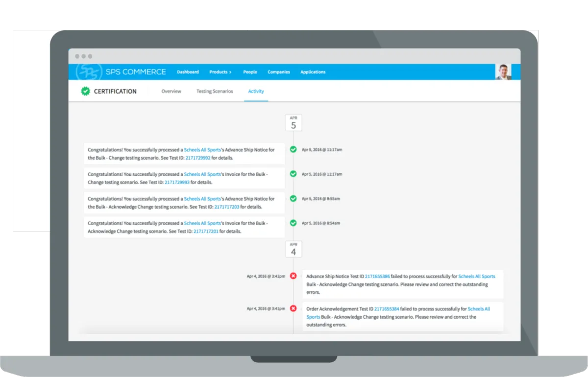
Task: Select the Activity tab
Action: point(256,91)
